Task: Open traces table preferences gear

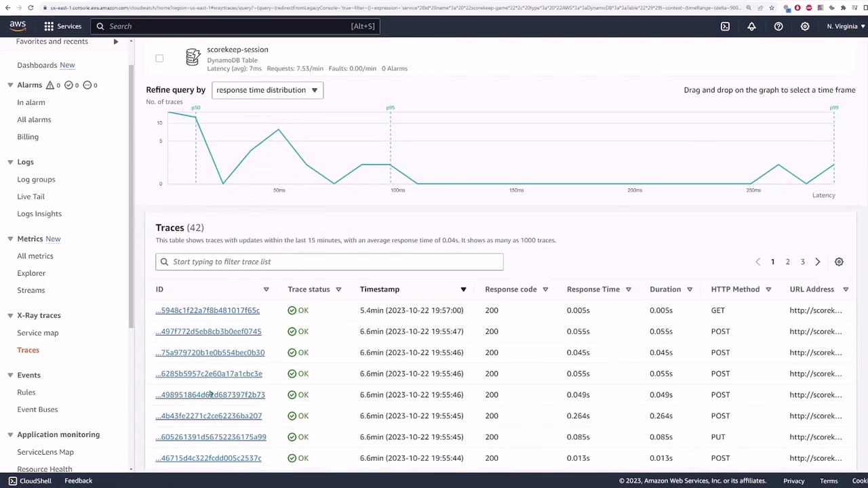Action: tap(839, 262)
